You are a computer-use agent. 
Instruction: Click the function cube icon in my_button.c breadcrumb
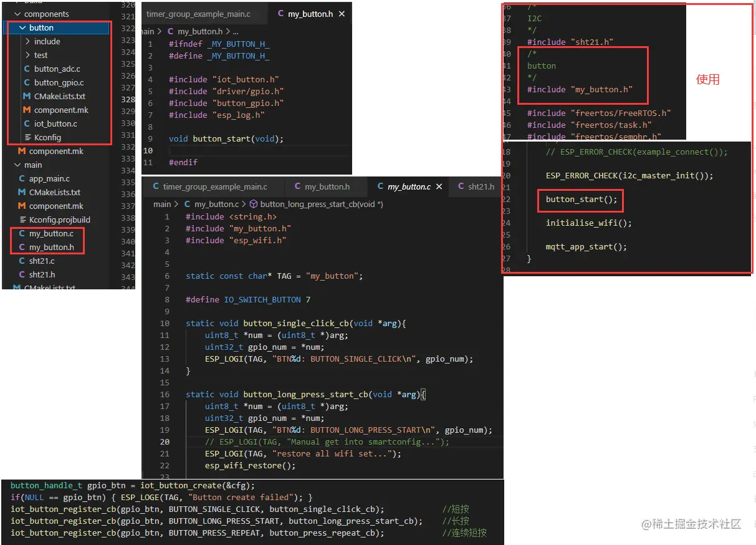click(x=253, y=204)
